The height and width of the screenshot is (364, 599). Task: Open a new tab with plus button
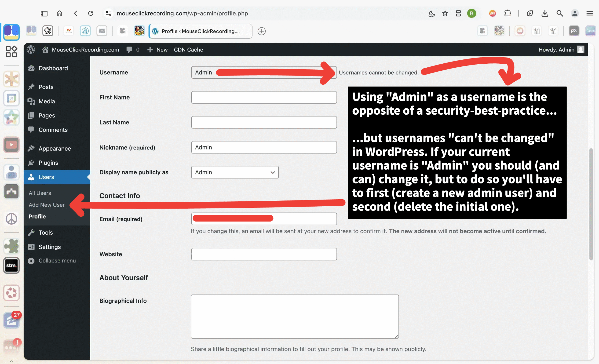point(262,31)
